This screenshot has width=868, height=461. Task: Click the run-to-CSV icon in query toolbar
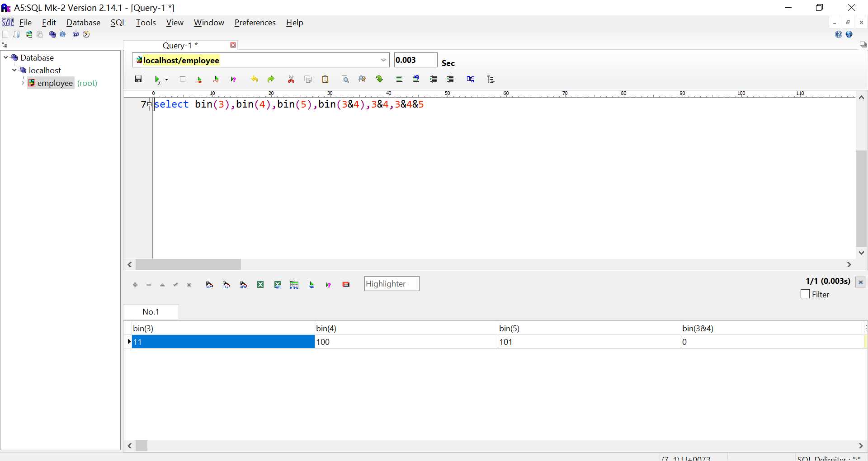(216, 80)
